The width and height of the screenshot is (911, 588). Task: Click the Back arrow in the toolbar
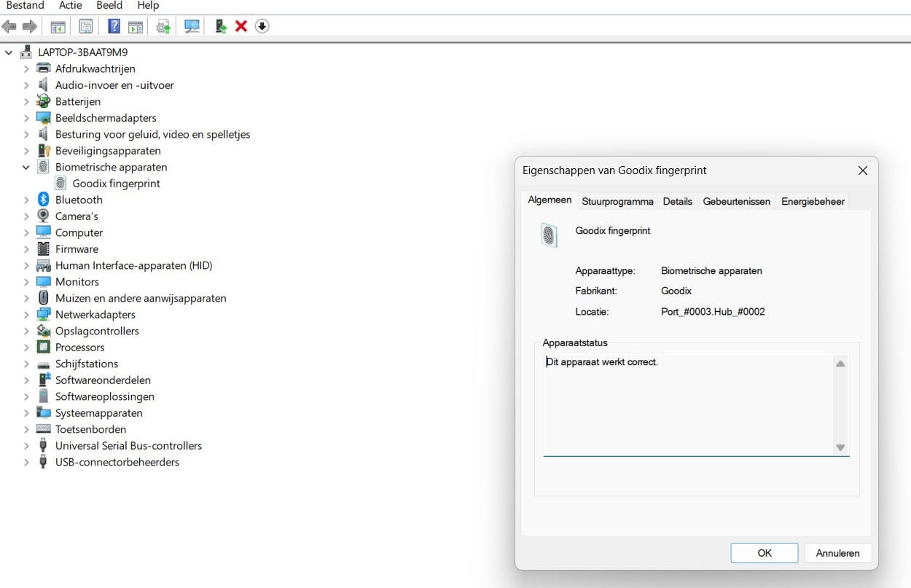point(9,27)
